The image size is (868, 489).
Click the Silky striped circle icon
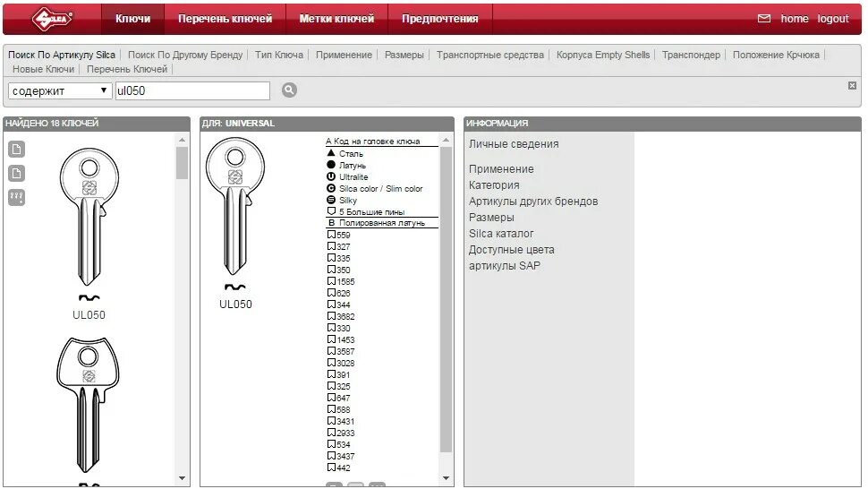331,200
